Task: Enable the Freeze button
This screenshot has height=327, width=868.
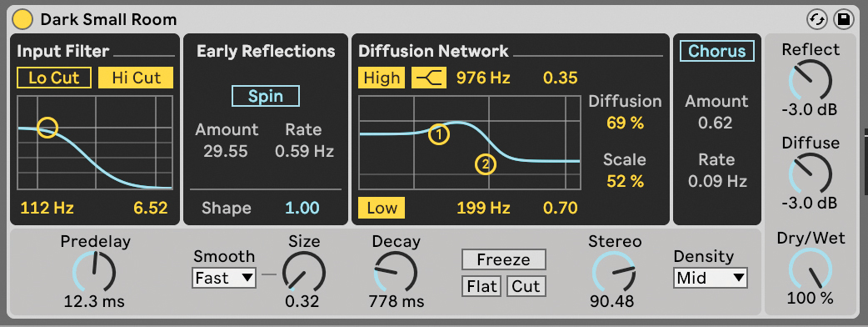Action: (504, 259)
